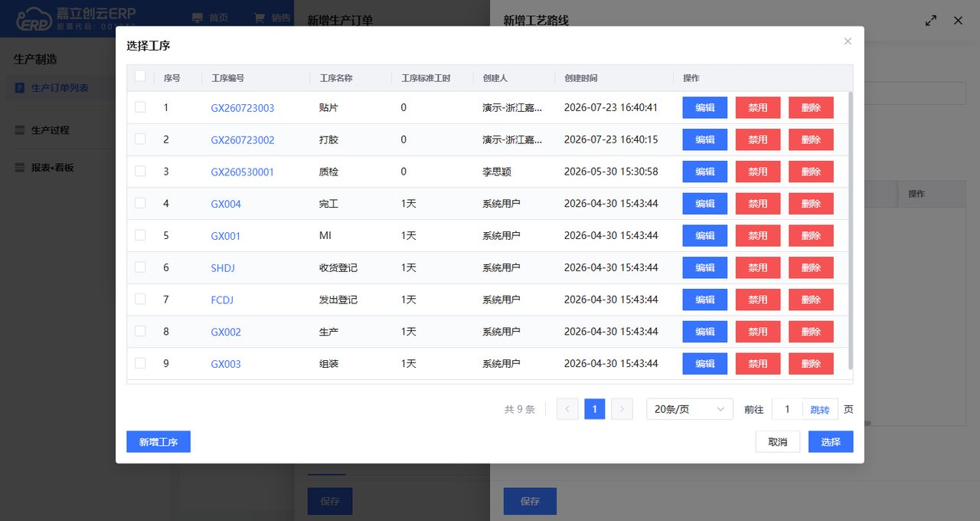
Task: Disable the 质检 process with 禁用
Action: pyautogui.click(x=758, y=172)
